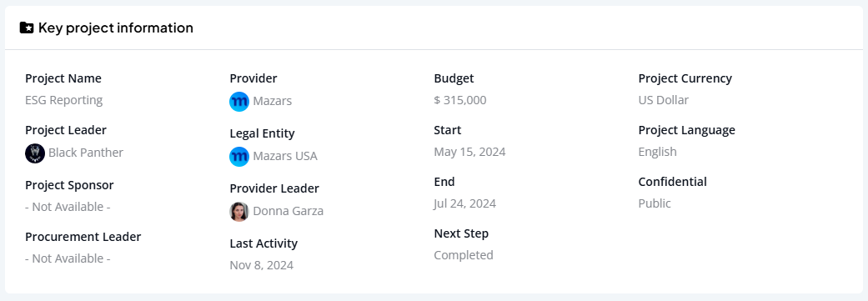
Task: Select the ESG Reporting project name
Action: point(64,101)
